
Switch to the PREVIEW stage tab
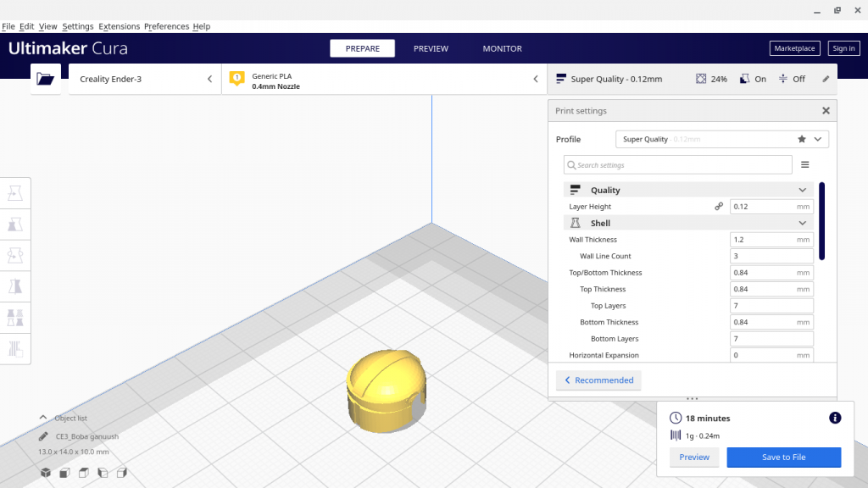(431, 48)
